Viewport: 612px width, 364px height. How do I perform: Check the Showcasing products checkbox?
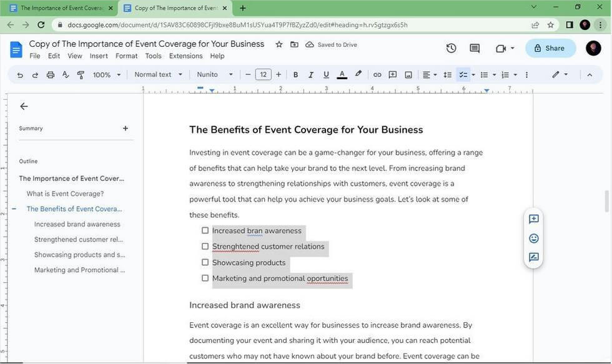click(205, 262)
